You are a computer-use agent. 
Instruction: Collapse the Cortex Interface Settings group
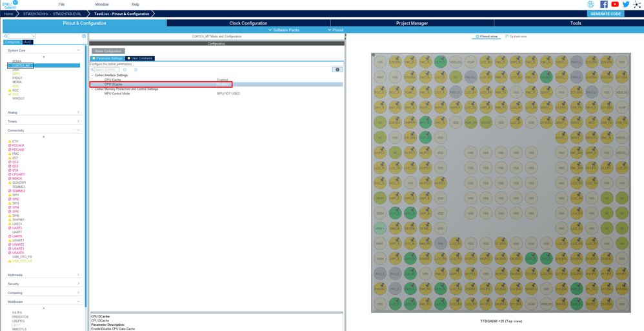pos(92,75)
